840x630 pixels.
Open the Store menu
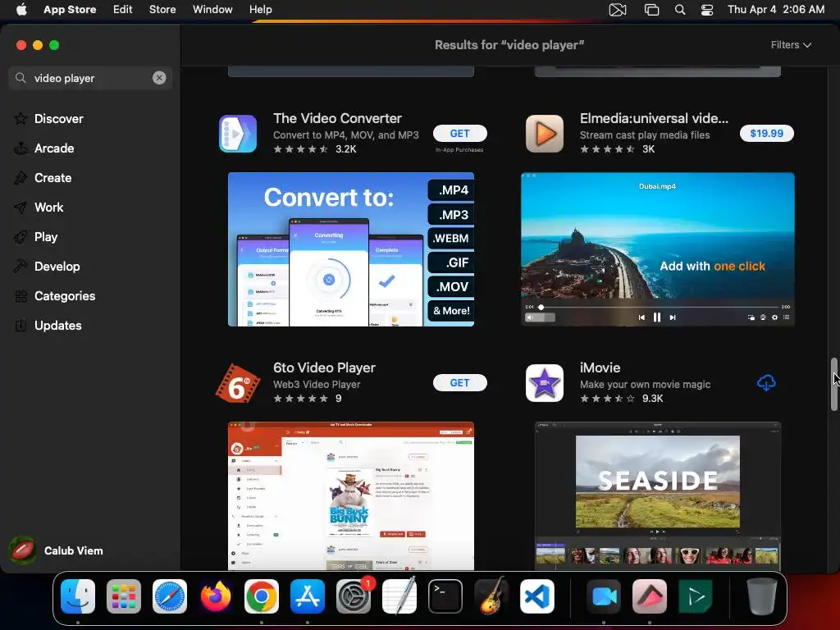162,10
